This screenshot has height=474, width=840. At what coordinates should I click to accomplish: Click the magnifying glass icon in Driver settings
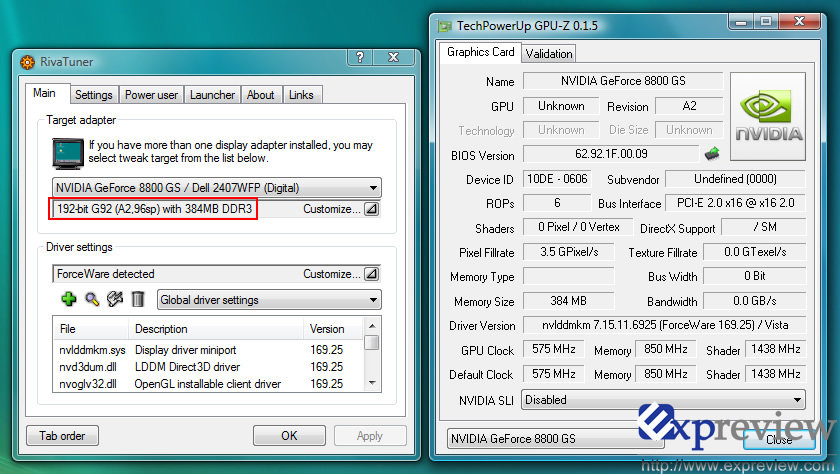[92, 299]
